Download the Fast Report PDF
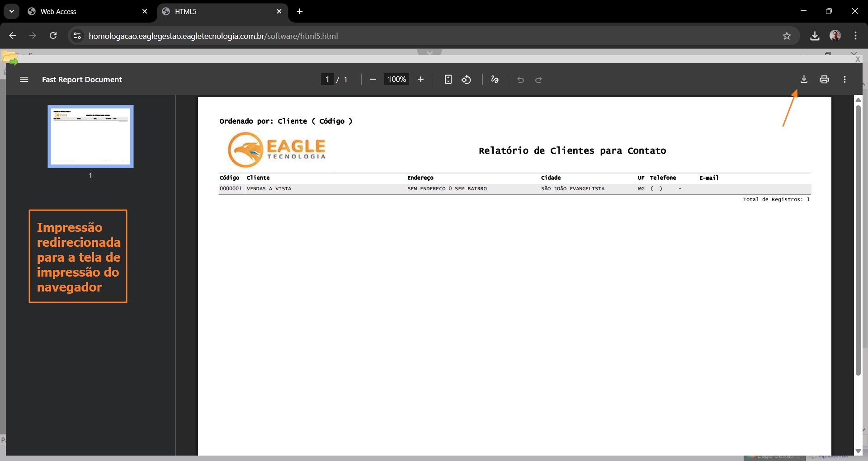The height and width of the screenshot is (461, 868). [804, 80]
